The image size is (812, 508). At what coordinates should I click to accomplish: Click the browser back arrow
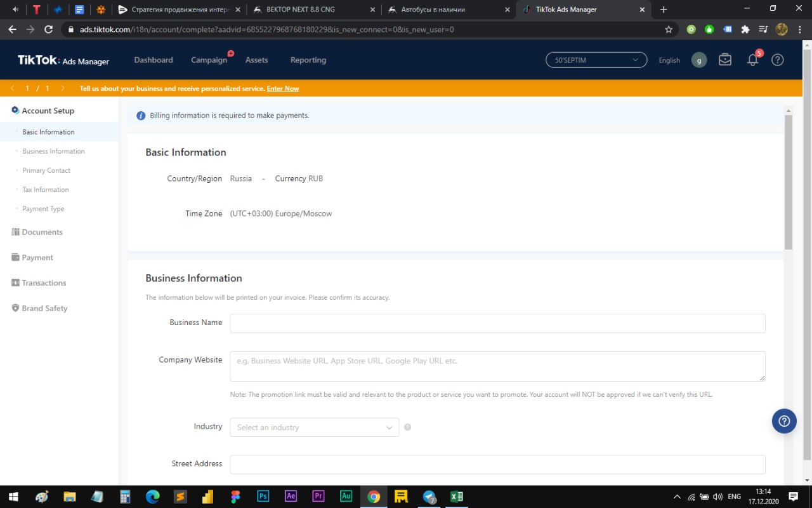tap(12, 29)
